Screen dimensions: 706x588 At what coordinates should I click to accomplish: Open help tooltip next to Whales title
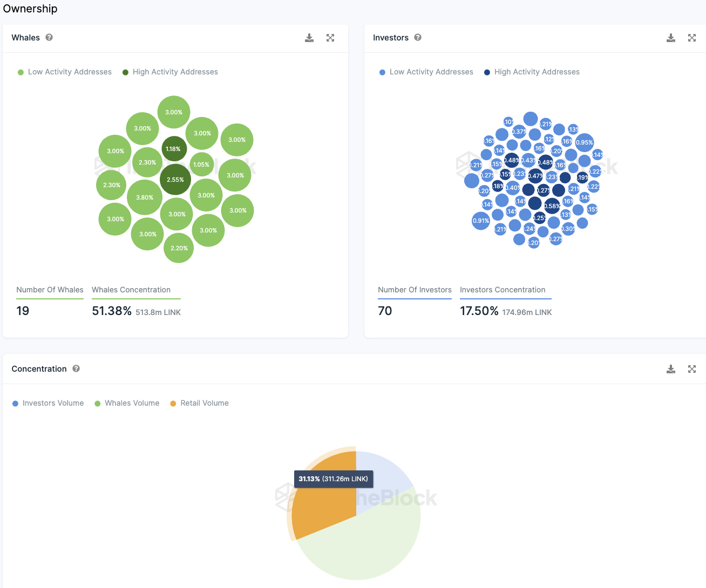click(49, 37)
